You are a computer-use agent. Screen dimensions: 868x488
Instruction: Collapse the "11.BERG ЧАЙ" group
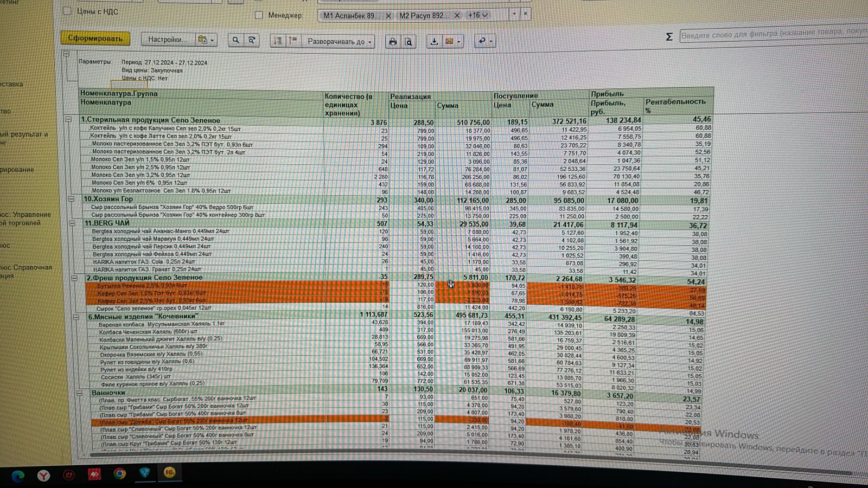coord(72,223)
